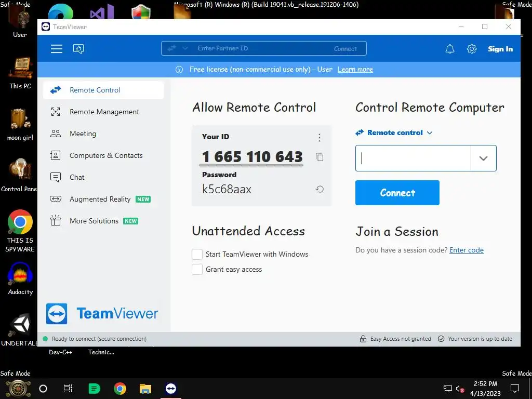Image resolution: width=532 pixels, height=399 pixels.
Task: Click the blue Connect button
Action: (x=397, y=193)
